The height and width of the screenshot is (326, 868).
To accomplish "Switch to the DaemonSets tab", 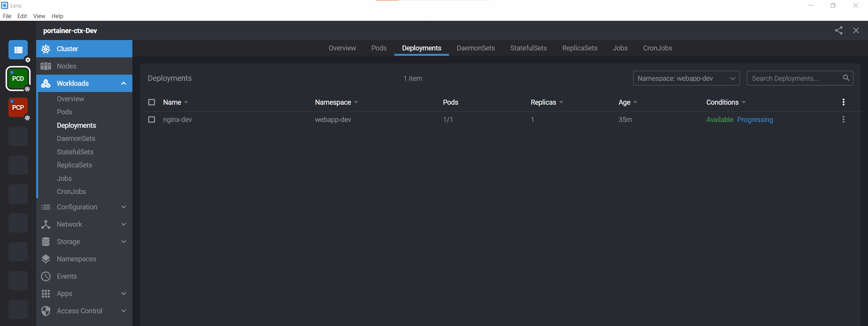I will [x=476, y=48].
